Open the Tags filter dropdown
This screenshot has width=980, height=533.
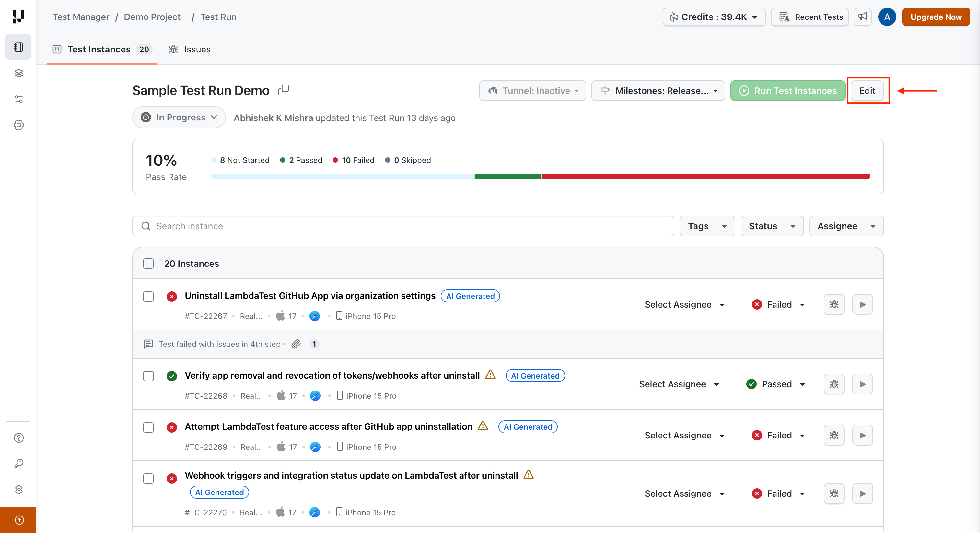pos(707,226)
